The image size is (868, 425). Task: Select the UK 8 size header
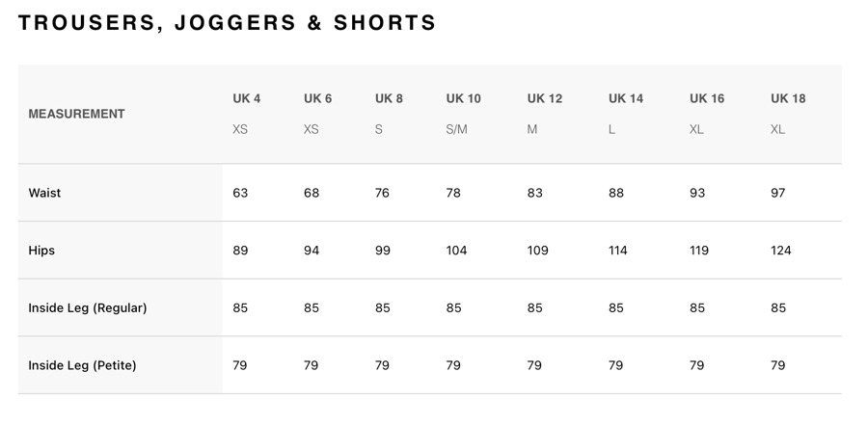coord(390,99)
